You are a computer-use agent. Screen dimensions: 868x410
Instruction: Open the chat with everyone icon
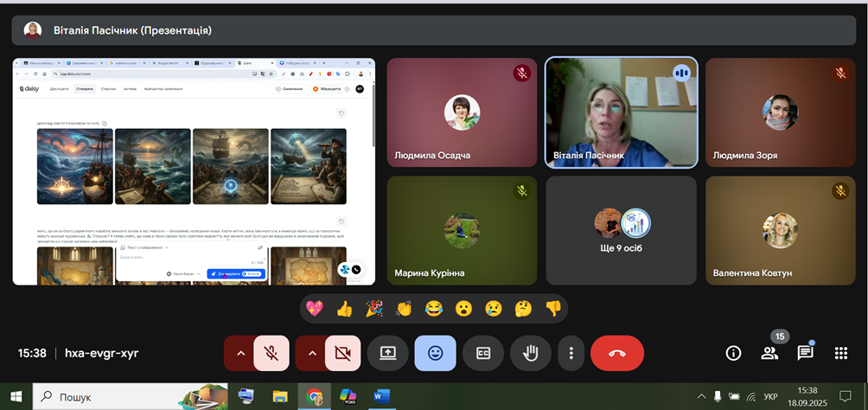(805, 353)
